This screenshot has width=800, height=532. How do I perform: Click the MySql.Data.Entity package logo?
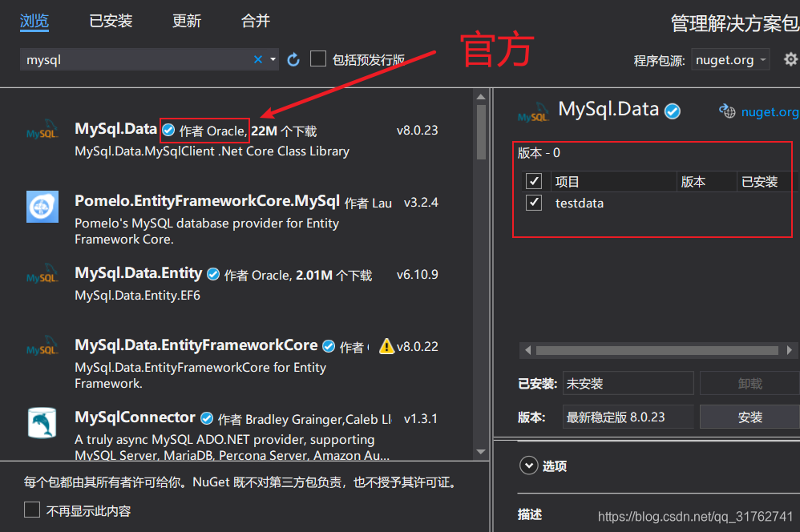point(42,274)
